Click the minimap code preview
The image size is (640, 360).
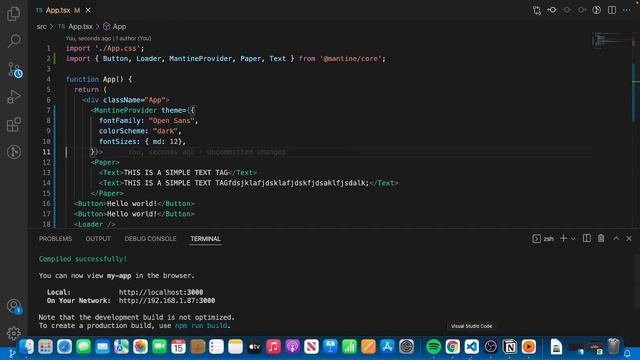click(611, 40)
